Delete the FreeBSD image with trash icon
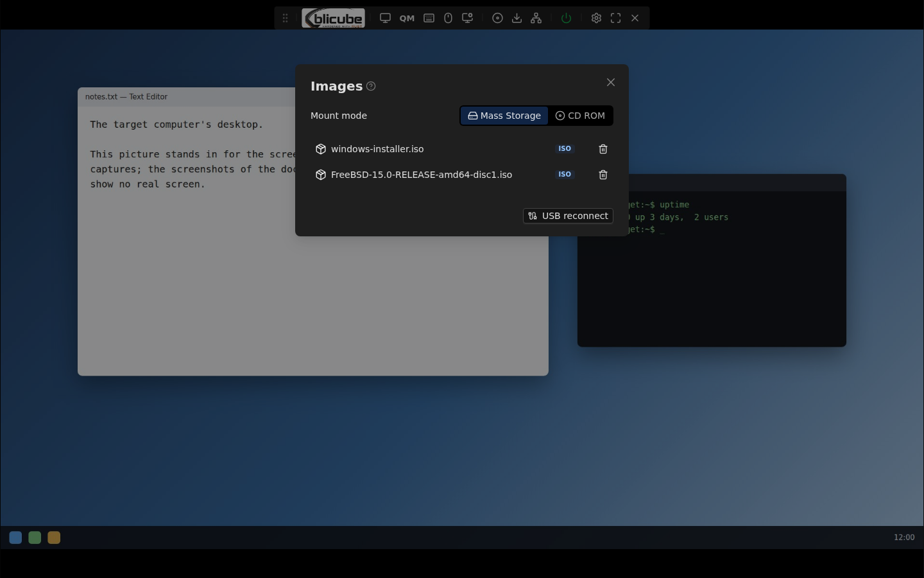This screenshot has width=924, height=578. click(x=603, y=175)
